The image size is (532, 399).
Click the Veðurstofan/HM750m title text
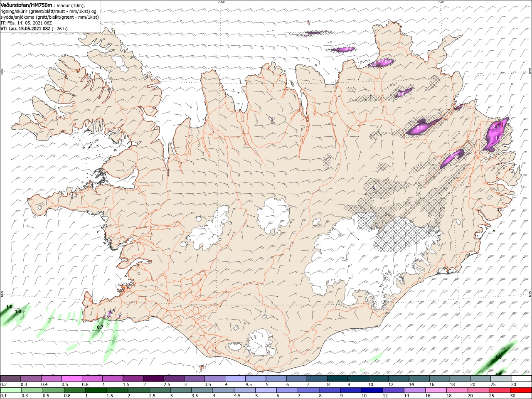(x=26, y=5)
